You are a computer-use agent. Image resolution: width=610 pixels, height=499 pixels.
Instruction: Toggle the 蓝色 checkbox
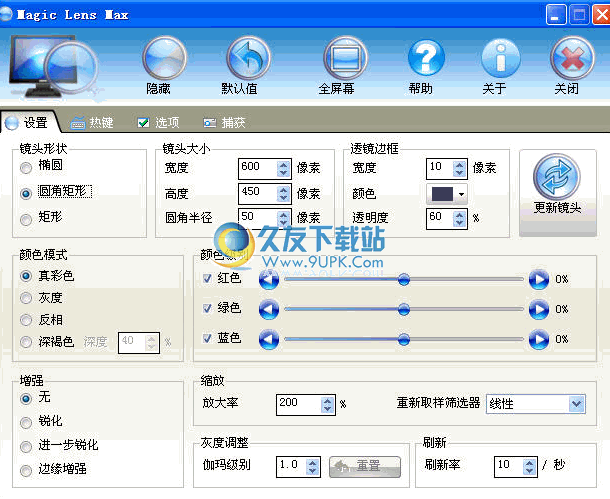[207, 338]
